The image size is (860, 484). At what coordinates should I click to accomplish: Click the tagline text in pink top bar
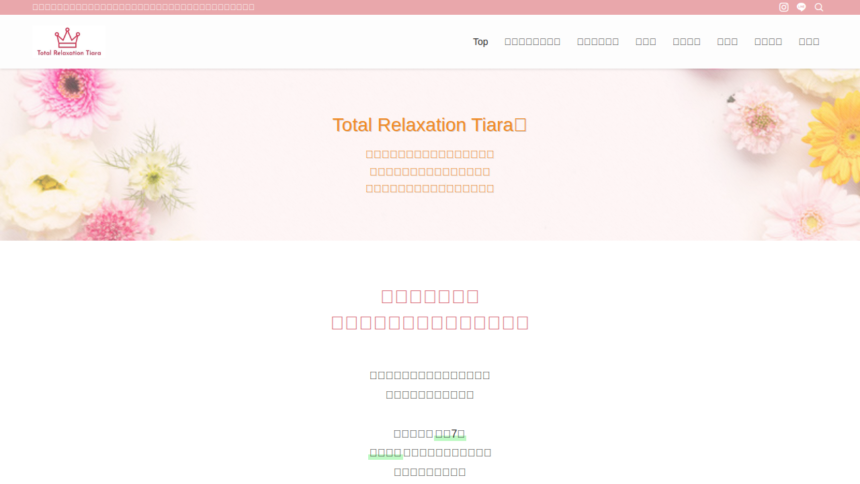pyautogui.click(x=143, y=7)
